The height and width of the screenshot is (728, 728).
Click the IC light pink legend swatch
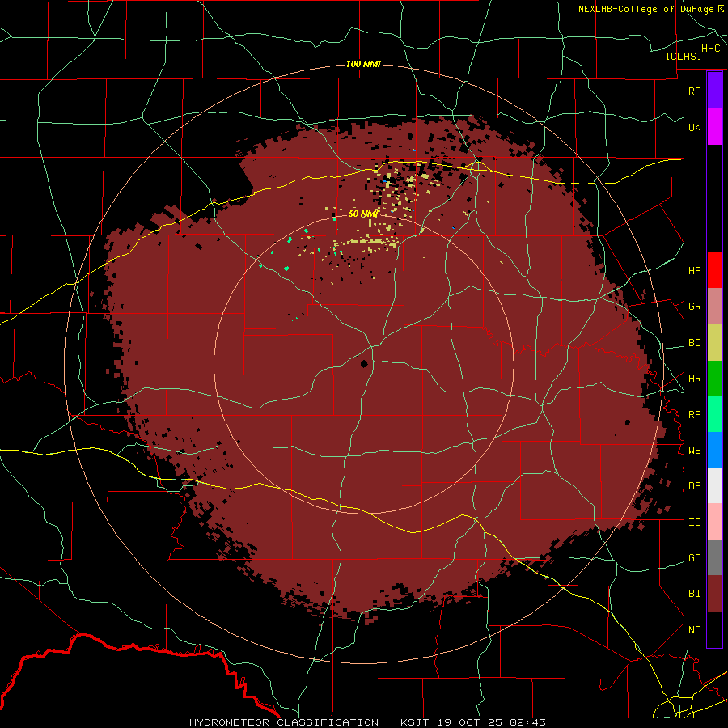tap(714, 522)
